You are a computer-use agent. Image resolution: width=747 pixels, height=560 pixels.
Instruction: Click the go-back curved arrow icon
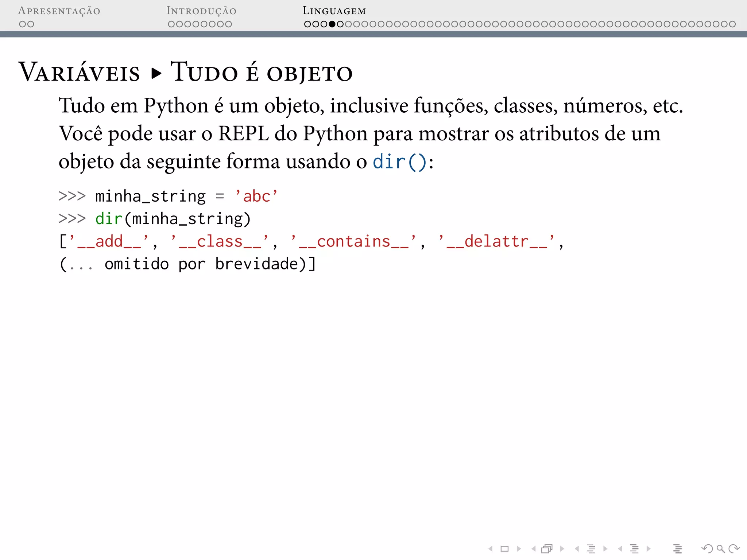[707, 549]
